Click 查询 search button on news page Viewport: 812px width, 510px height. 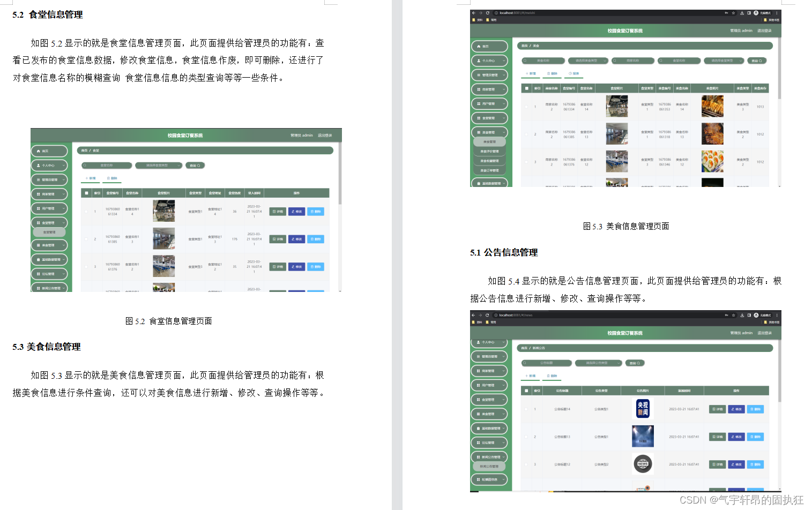coord(635,363)
